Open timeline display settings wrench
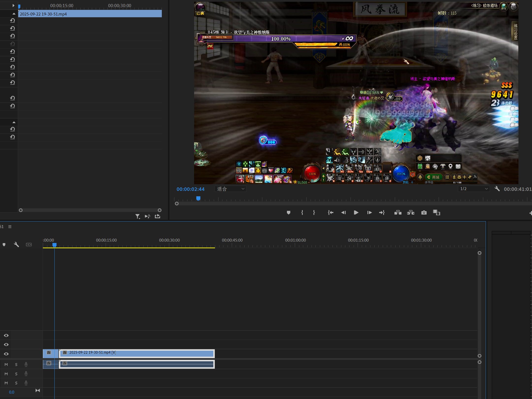 click(x=16, y=245)
